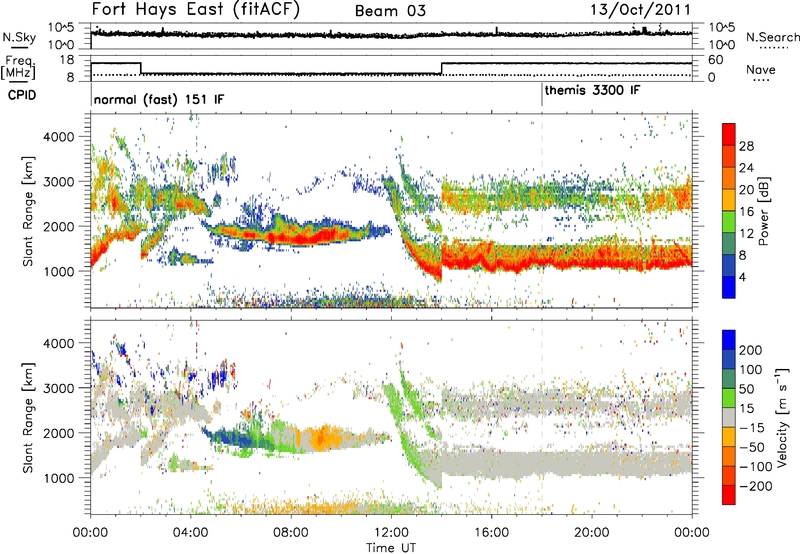
Task: Click 'Slant Range [km]' label of velocity panel
Action: pyautogui.click(x=28, y=418)
